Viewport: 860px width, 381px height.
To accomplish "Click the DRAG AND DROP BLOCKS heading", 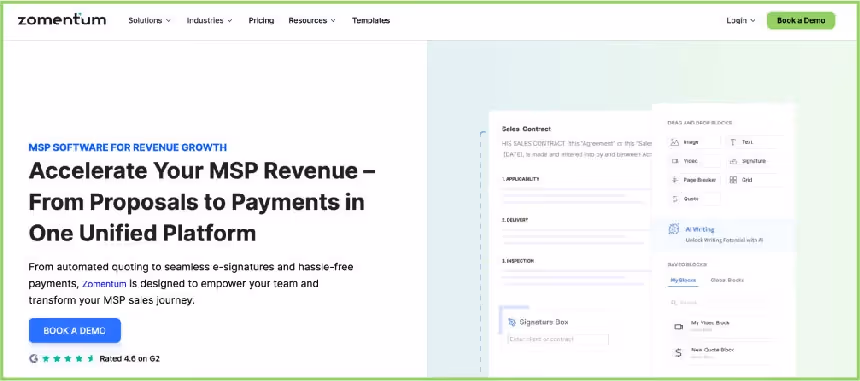I will point(700,123).
